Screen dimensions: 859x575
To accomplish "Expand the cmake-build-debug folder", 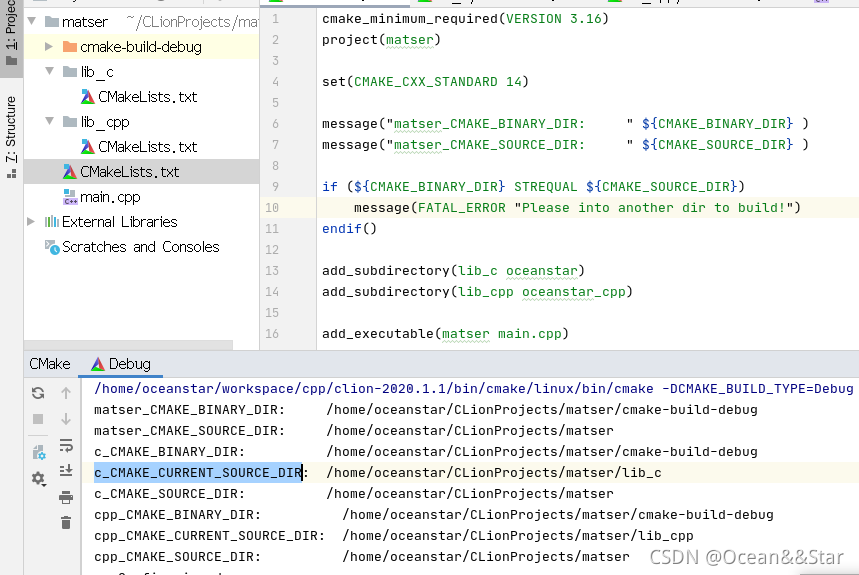I will click(x=49, y=47).
